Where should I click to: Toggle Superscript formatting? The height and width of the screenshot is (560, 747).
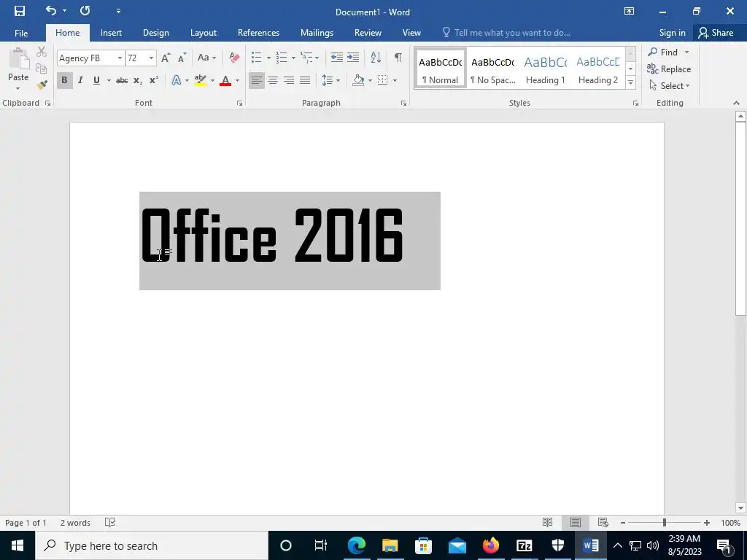[x=154, y=80]
